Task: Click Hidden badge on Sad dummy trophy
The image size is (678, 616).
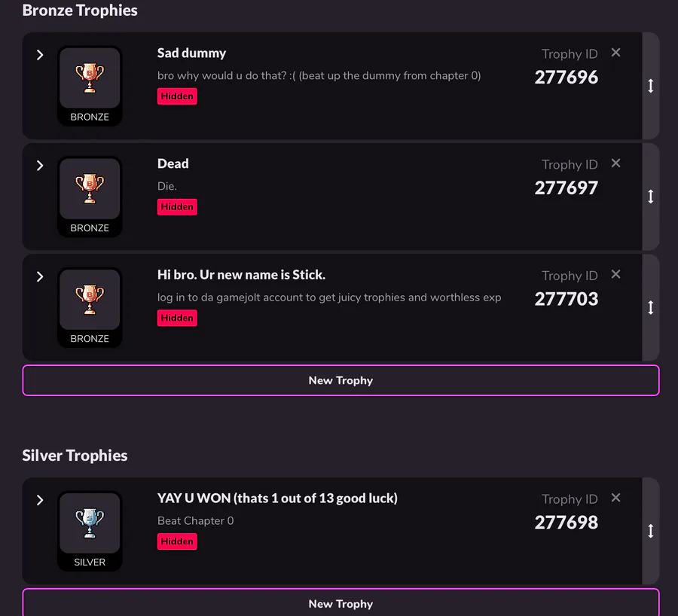Action: click(x=177, y=96)
